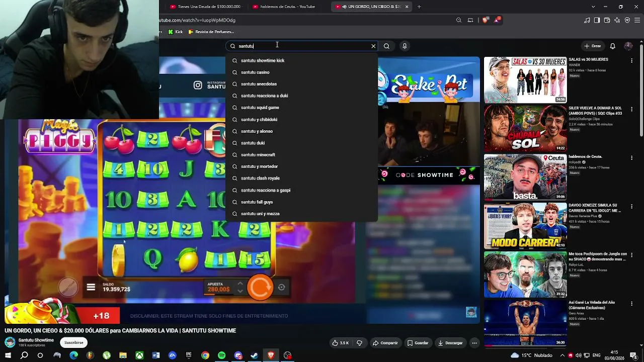Choose suggestion "santutu y alonso"
Viewport: 644px width, 362px height.
pos(302,131)
